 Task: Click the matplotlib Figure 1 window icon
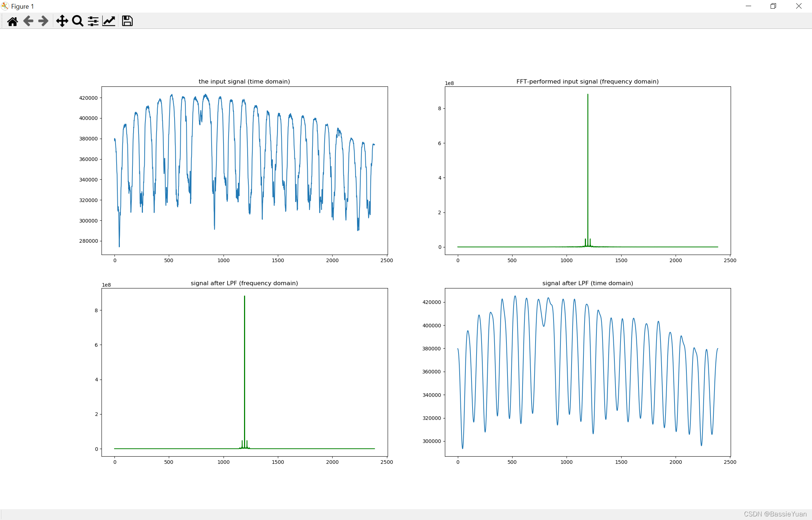tap(5, 6)
